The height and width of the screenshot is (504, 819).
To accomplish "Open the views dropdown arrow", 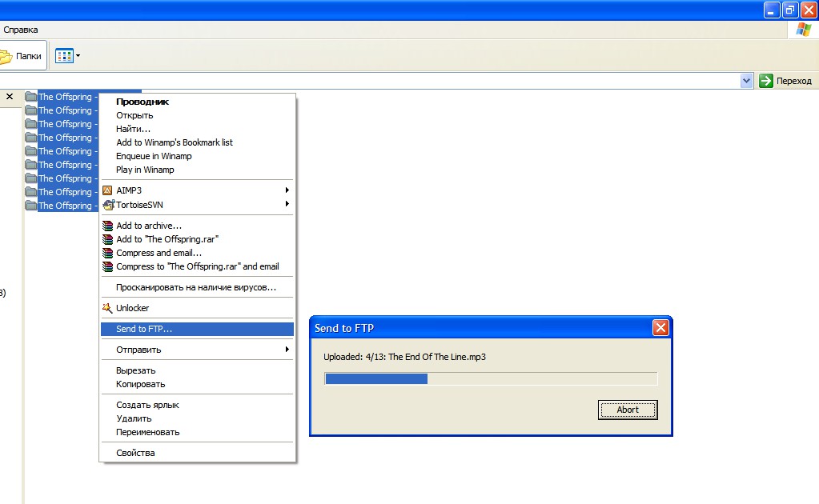I will coord(78,56).
